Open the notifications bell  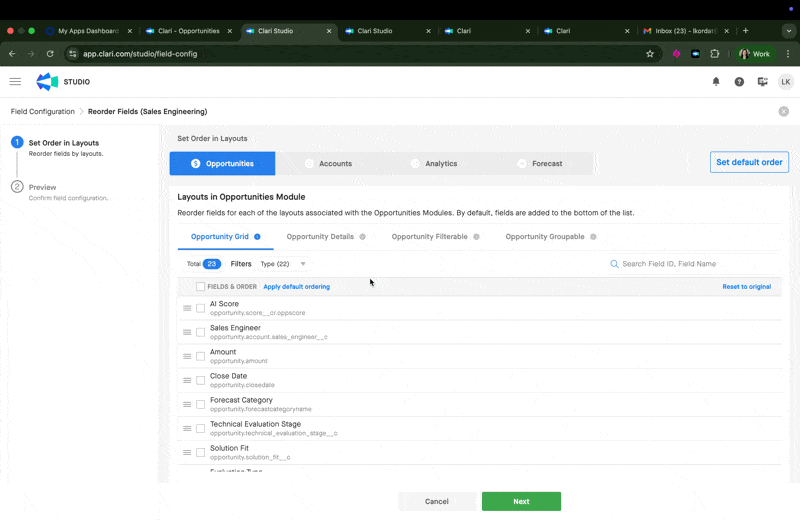click(716, 82)
